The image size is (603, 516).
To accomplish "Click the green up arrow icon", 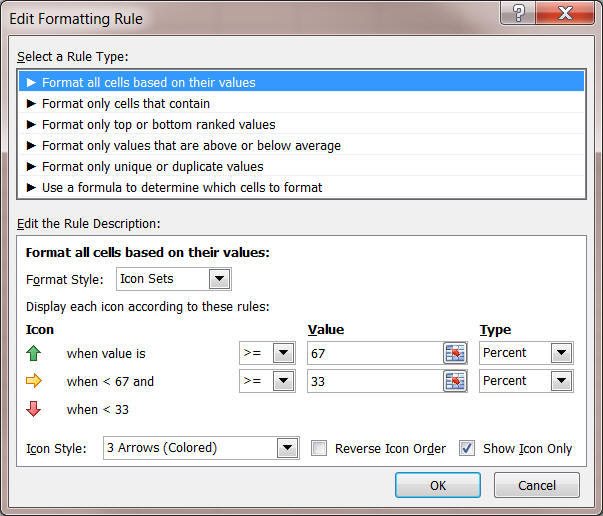I will (x=33, y=353).
